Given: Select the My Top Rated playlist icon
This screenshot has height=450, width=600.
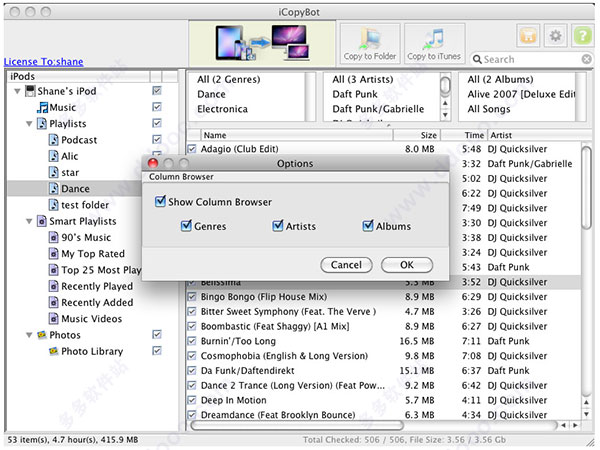Looking at the screenshot, I should coord(54,254).
